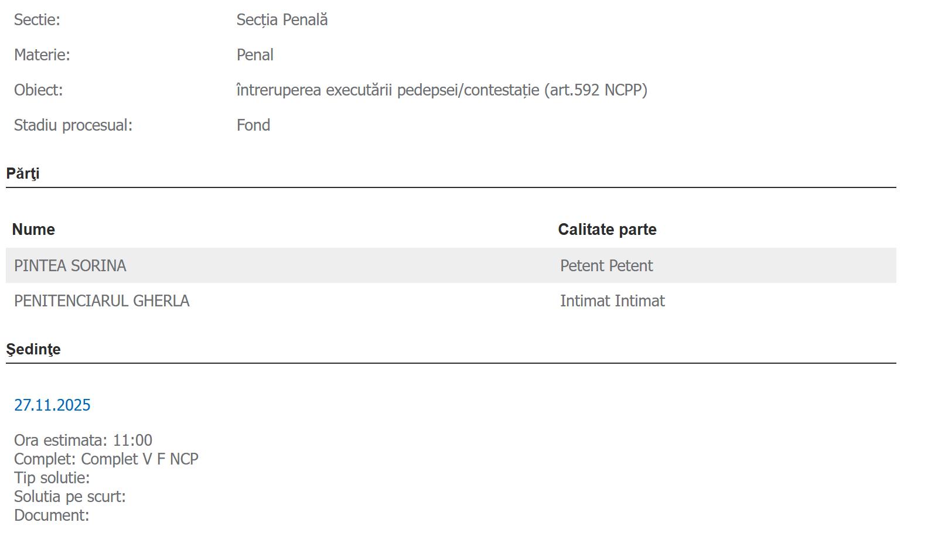This screenshot has height=560, width=945.
Task: Click the Tip solutie label
Action: pos(52,478)
